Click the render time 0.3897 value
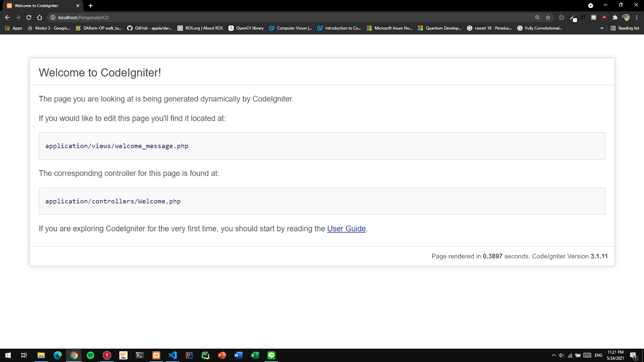The image size is (644, 362). pos(493,256)
